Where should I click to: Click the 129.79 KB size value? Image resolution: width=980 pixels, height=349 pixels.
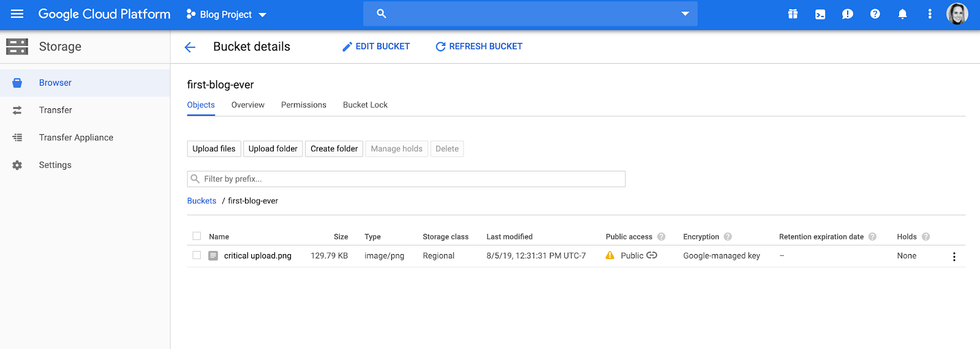pyautogui.click(x=330, y=256)
